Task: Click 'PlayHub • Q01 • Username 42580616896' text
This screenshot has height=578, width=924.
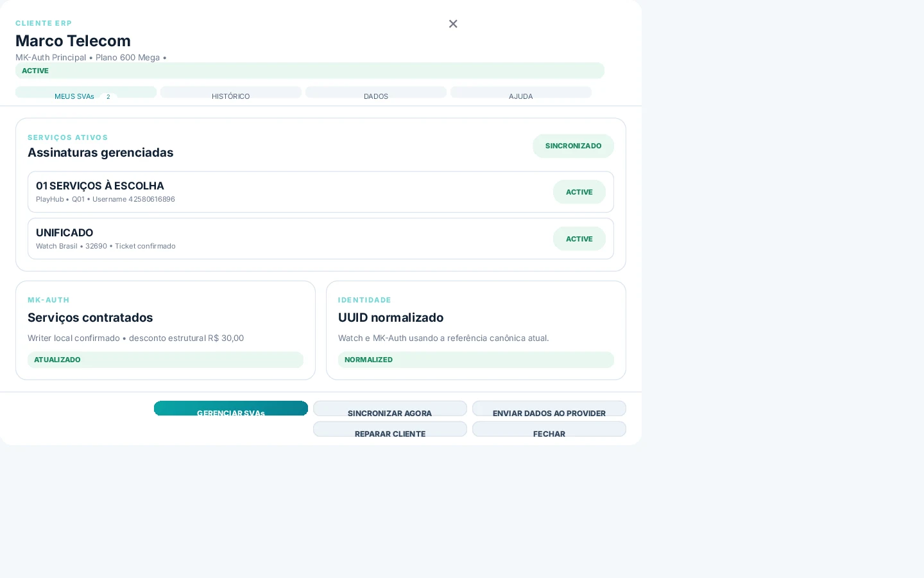Action: (105, 199)
